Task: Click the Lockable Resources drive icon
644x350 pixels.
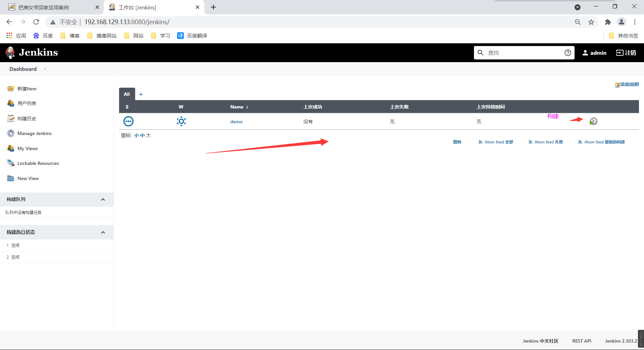Action: [11, 163]
